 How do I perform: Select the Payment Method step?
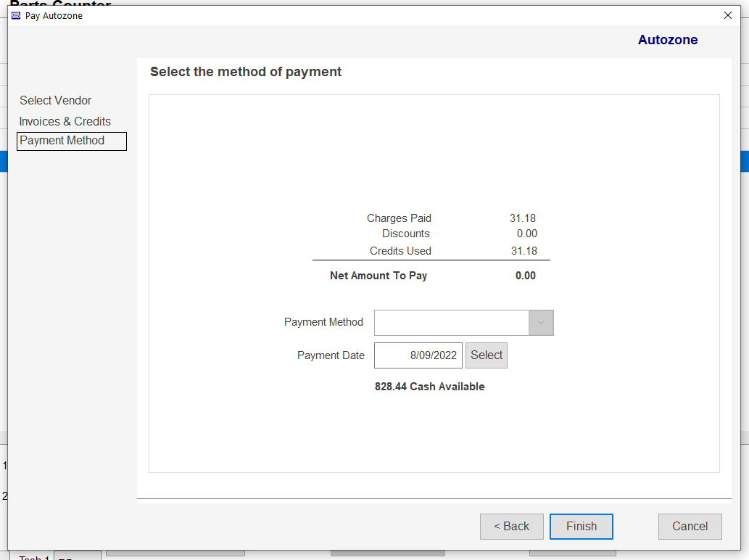[72, 141]
